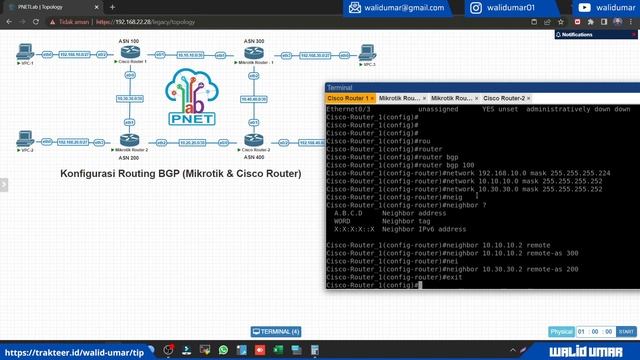
Task: Click the 192.168.10.0/27 network label near VPC-1
Action: 74,54
